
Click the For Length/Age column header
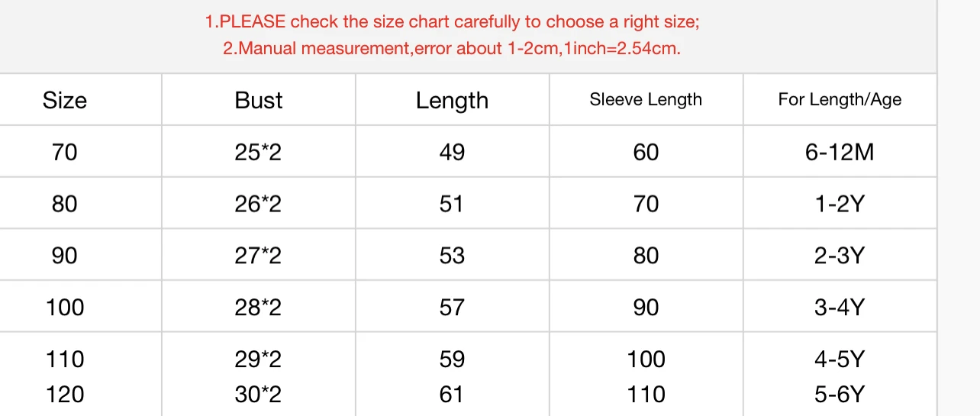pyautogui.click(x=840, y=99)
